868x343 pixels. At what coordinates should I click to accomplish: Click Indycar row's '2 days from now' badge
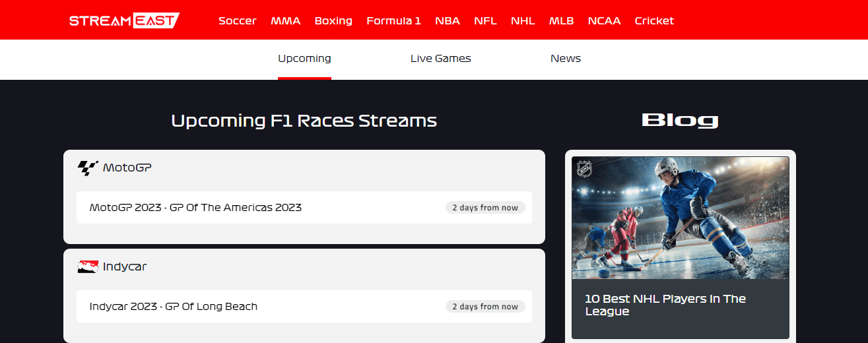coord(485,307)
